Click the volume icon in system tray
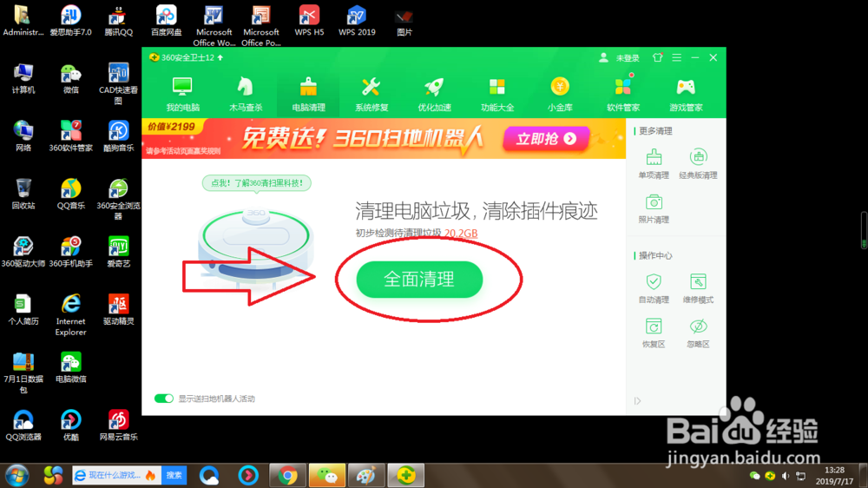The height and width of the screenshot is (488, 868). [786, 475]
